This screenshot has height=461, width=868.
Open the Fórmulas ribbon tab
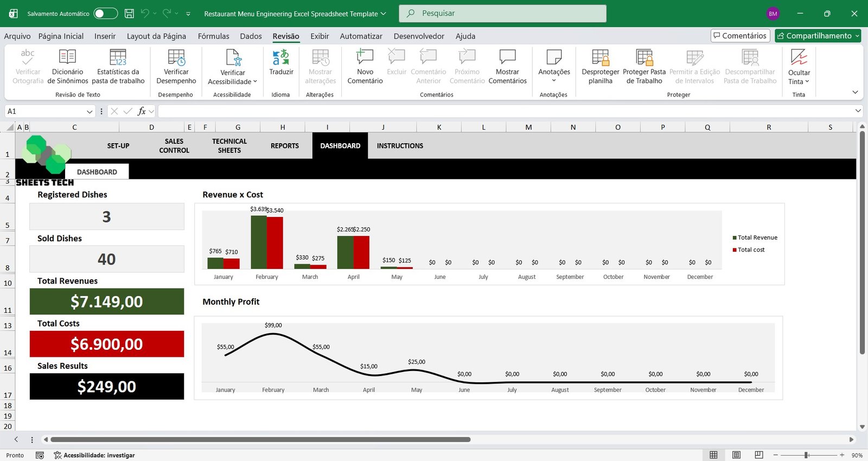(x=213, y=36)
